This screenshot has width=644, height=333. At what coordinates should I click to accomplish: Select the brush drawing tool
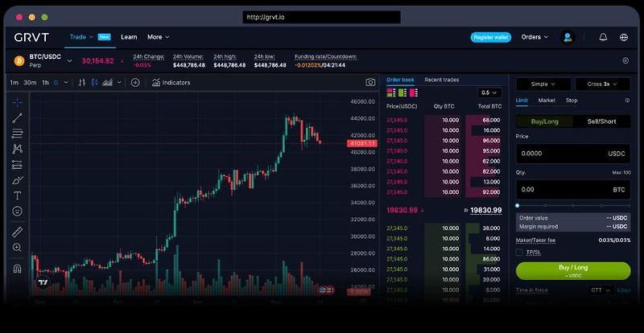(17, 180)
